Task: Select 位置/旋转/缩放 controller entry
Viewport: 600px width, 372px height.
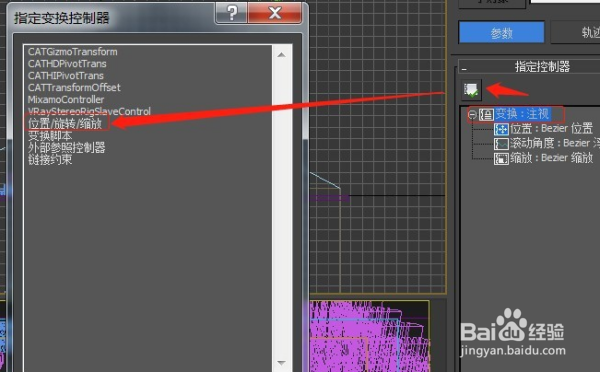Action: pos(65,124)
